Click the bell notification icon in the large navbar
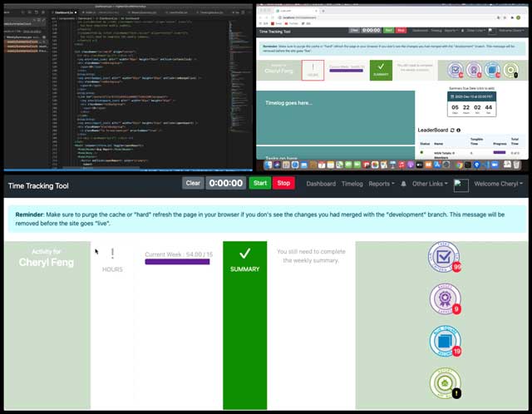Viewport: 532px width, 414px height. [403, 184]
